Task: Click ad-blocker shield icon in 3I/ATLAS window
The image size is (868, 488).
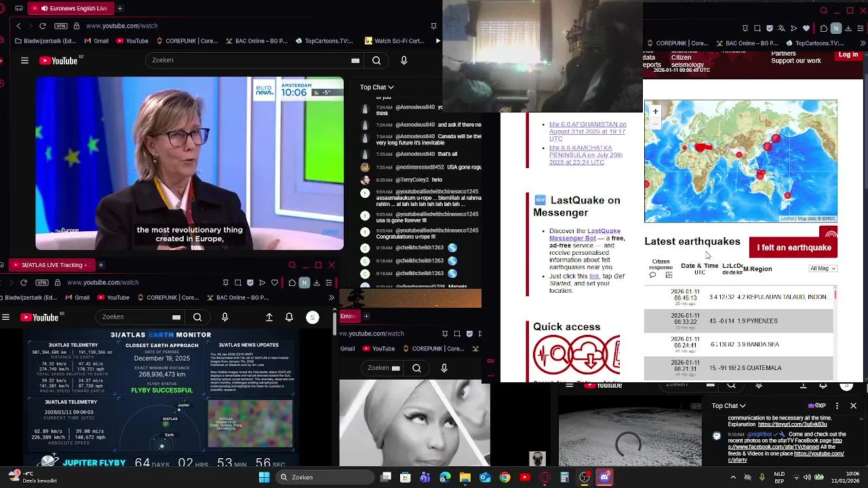Action: tap(250, 283)
